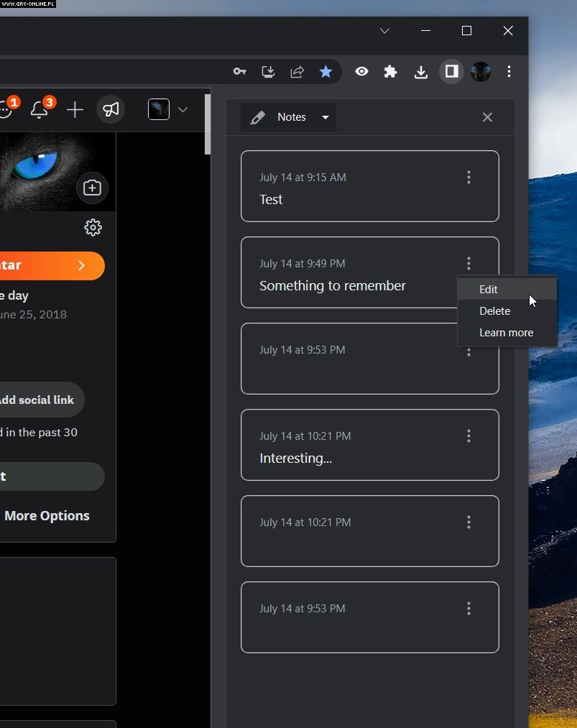Image resolution: width=577 pixels, height=728 pixels.
Task: Open the Chrome profile avatar
Action: pyautogui.click(x=481, y=71)
